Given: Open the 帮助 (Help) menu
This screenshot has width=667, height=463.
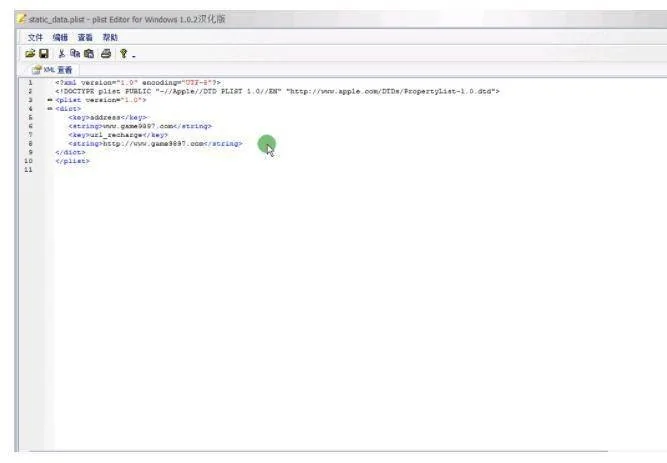Looking at the screenshot, I should 110,37.
